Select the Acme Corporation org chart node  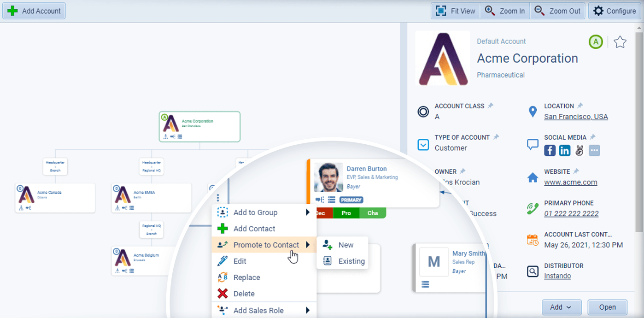[x=199, y=126]
